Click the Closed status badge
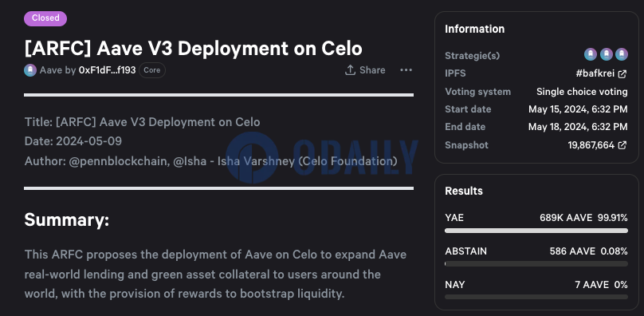 click(x=45, y=18)
